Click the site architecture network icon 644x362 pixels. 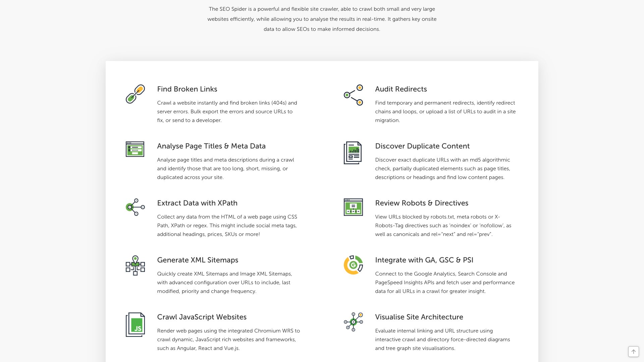coord(353,322)
